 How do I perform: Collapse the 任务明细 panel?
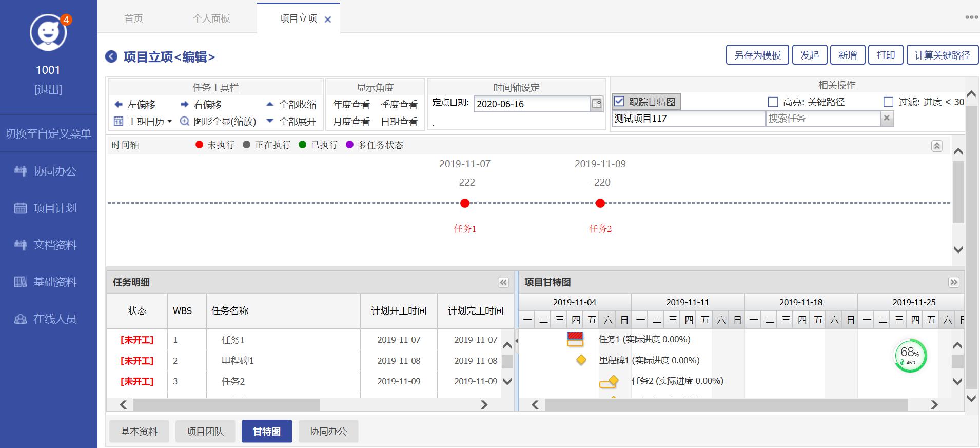click(503, 282)
